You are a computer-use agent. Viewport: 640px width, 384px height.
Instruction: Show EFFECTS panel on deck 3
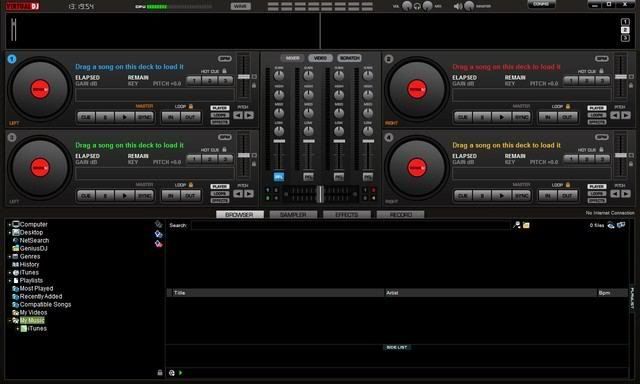(220, 201)
